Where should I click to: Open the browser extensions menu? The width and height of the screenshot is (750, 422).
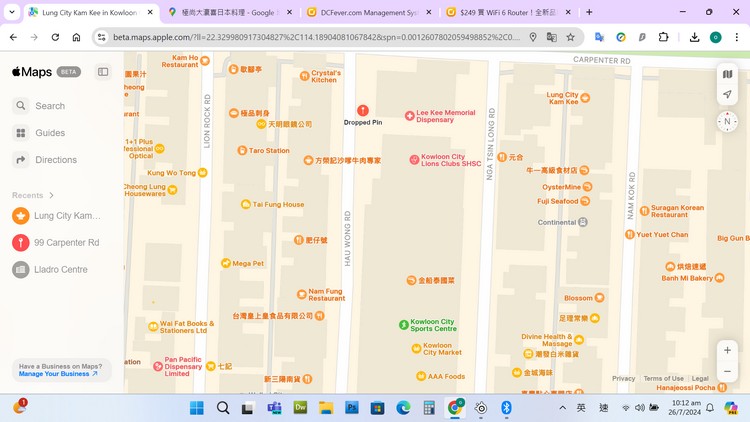[x=663, y=37]
